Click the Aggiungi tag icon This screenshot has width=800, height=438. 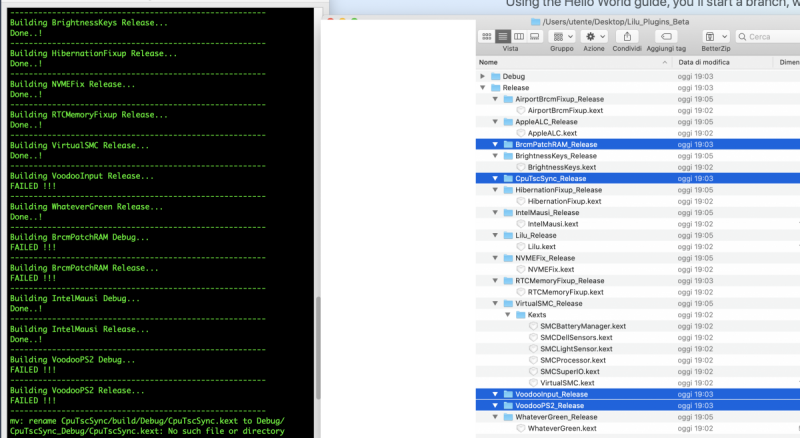[x=666, y=36]
